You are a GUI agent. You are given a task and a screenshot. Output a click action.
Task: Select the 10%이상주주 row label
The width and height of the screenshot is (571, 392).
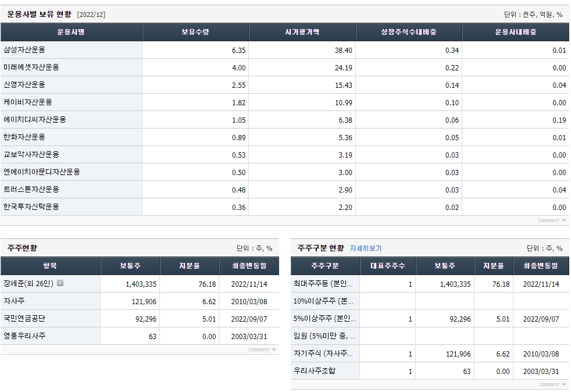(323, 301)
